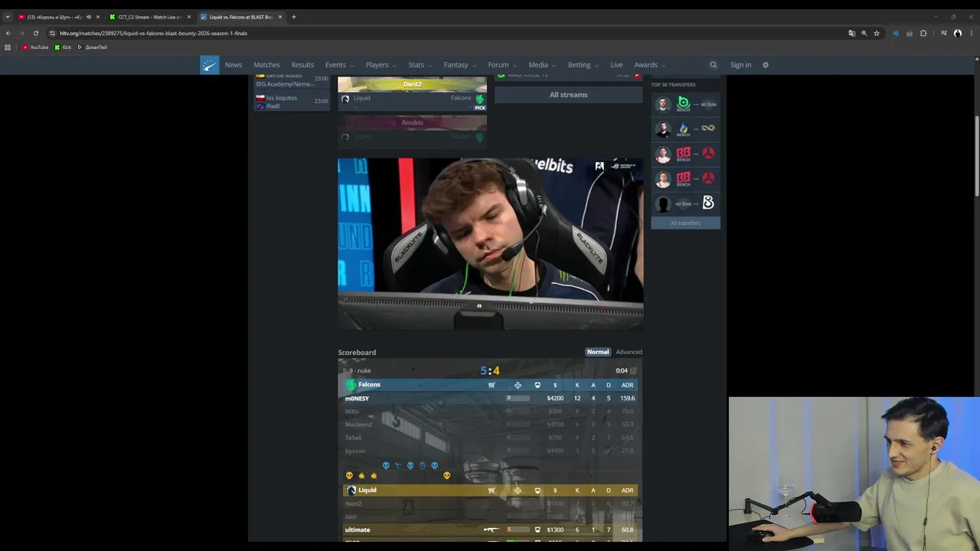Expand the Players dropdown menu

pos(381,65)
